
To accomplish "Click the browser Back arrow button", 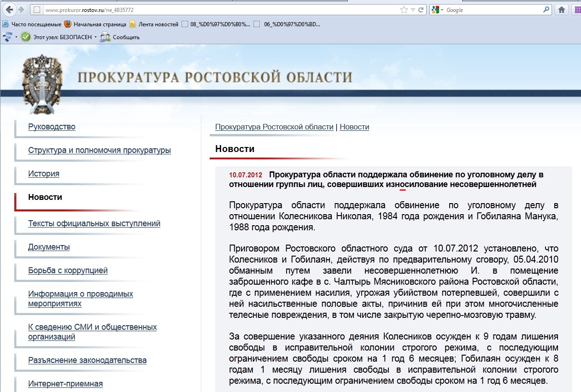I will coord(10,9).
